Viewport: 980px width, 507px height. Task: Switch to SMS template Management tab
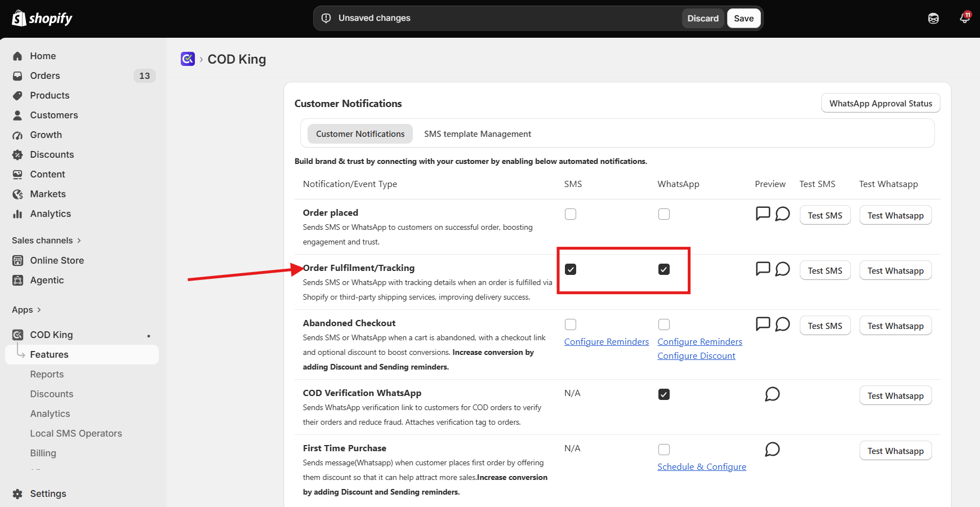478,134
